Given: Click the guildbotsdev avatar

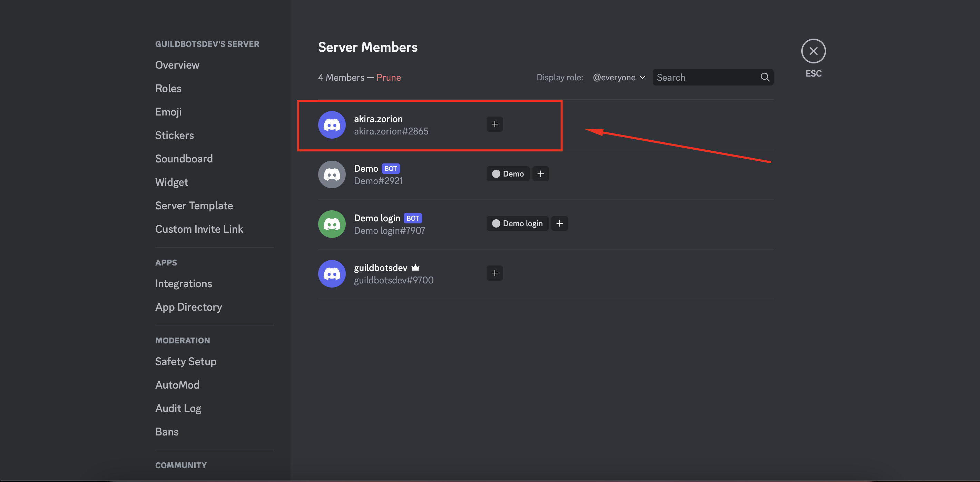Looking at the screenshot, I should tap(332, 274).
